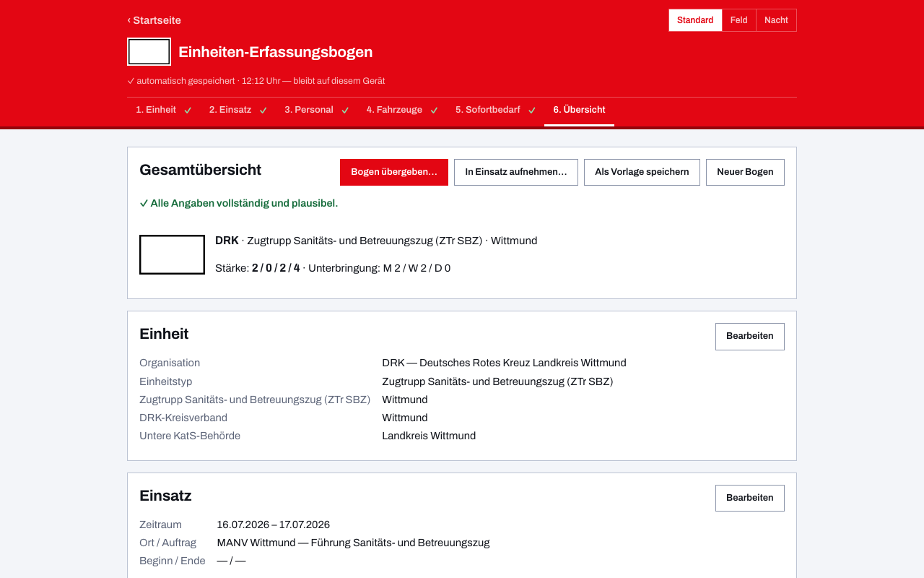The height and width of the screenshot is (578, 924).
Task: Open the 2. Einsatz step tab
Action: pos(237,110)
